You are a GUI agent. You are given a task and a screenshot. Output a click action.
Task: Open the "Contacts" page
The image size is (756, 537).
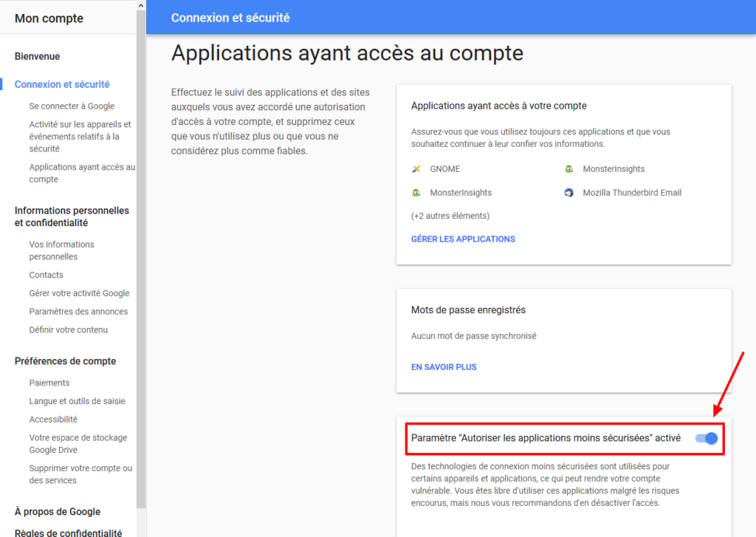point(46,274)
